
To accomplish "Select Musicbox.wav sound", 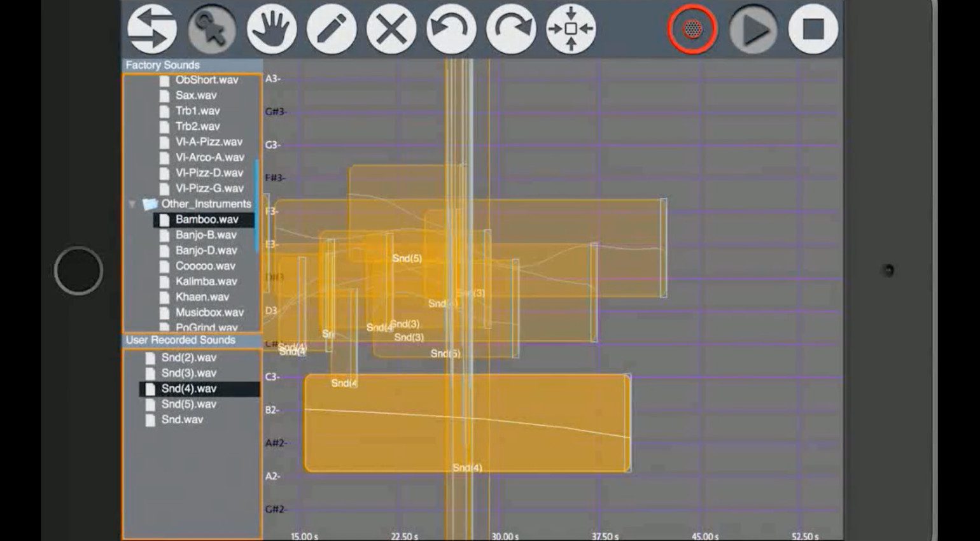I will coord(209,313).
